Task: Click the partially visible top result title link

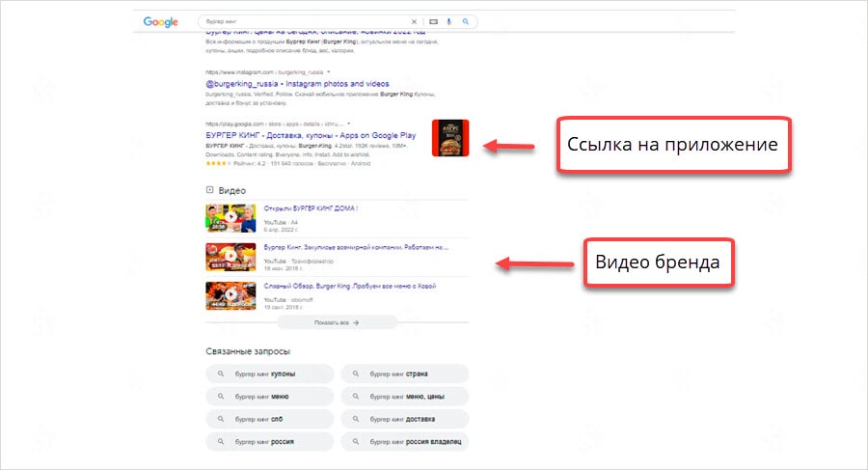Action: coord(315,32)
